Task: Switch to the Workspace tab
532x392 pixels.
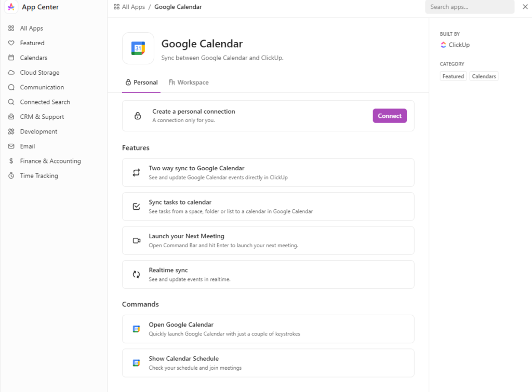Action: click(x=189, y=83)
